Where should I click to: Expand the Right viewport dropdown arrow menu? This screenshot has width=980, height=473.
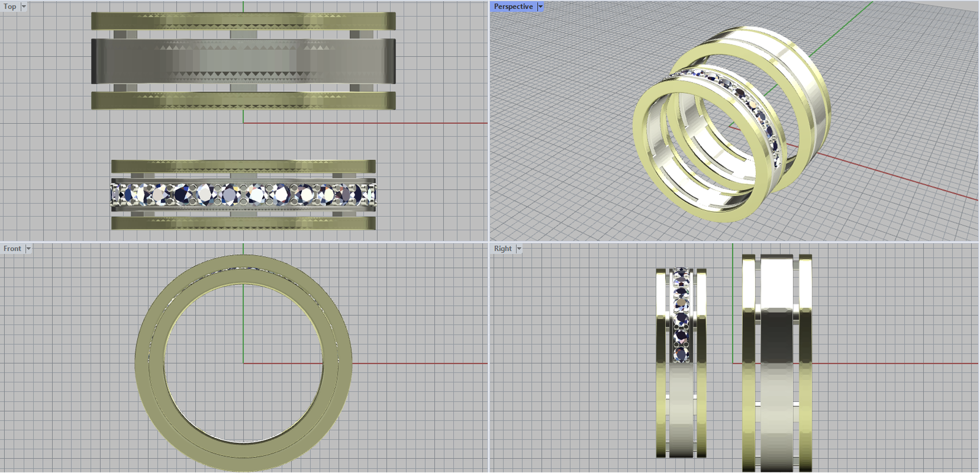(x=519, y=249)
